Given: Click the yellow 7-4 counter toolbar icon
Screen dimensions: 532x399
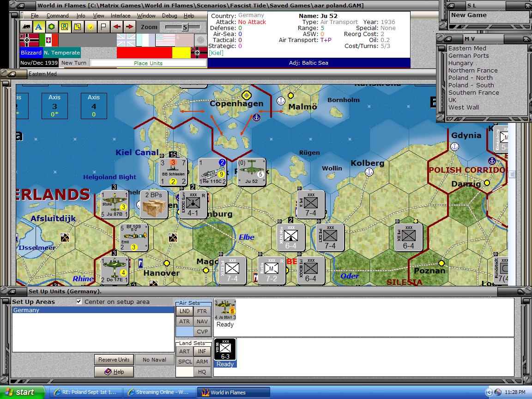Looking at the screenshot, I should pyautogui.click(x=78, y=27).
